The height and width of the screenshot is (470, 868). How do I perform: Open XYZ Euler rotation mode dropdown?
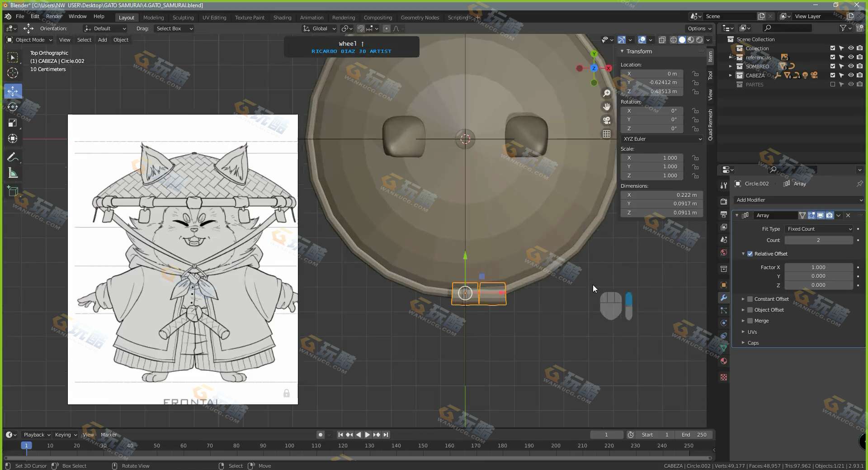(662, 139)
